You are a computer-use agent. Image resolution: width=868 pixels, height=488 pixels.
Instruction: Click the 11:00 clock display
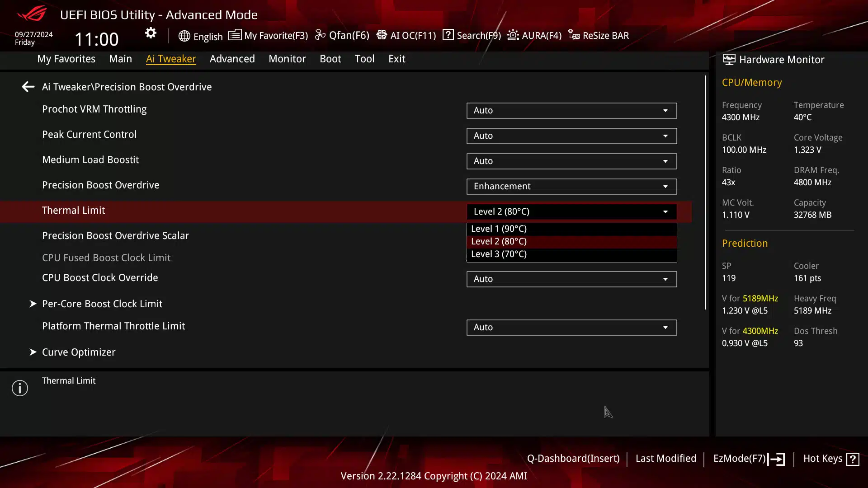[96, 39]
